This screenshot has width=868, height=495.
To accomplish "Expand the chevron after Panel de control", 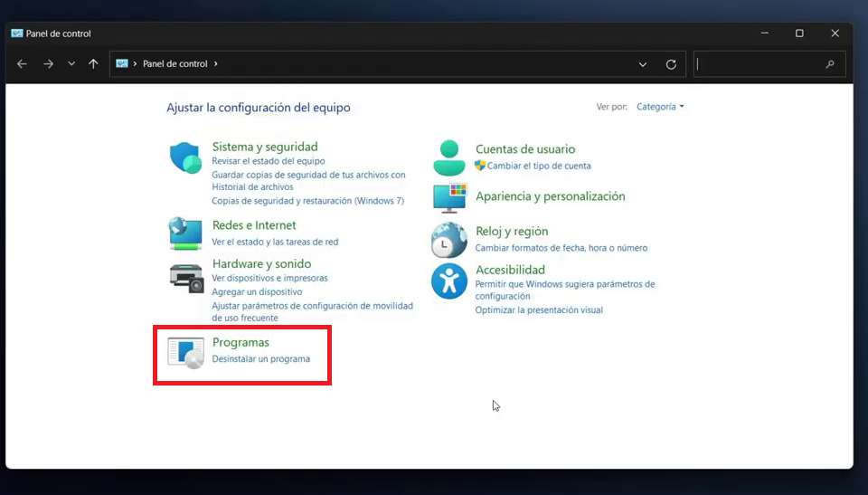I will [x=216, y=63].
